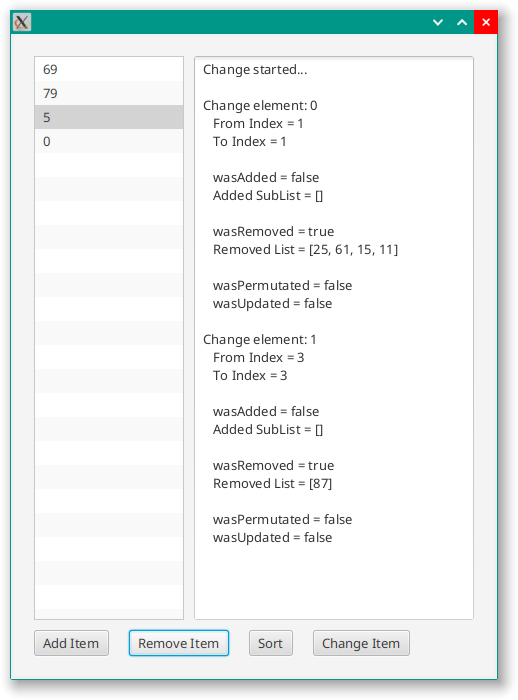
Task: Click the Change Item button
Action: [x=361, y=643]
